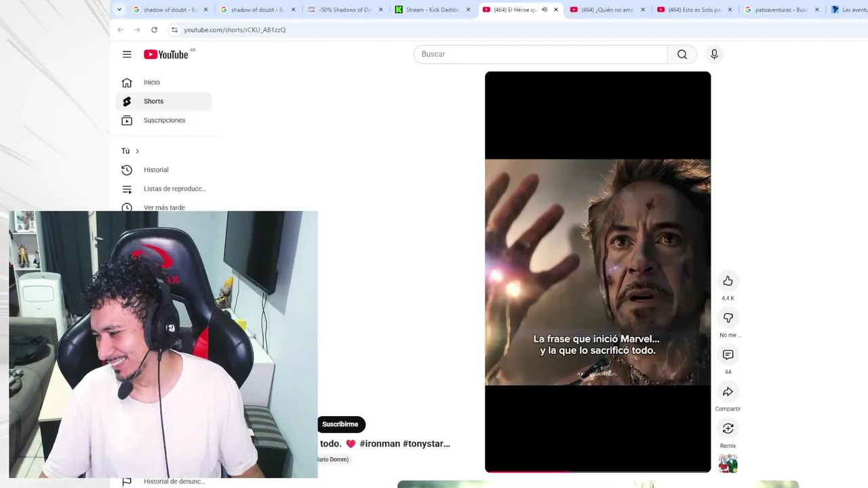Close the Stream - Kick Dashboard tab
The image size is (868, 488).
[468, 9]
